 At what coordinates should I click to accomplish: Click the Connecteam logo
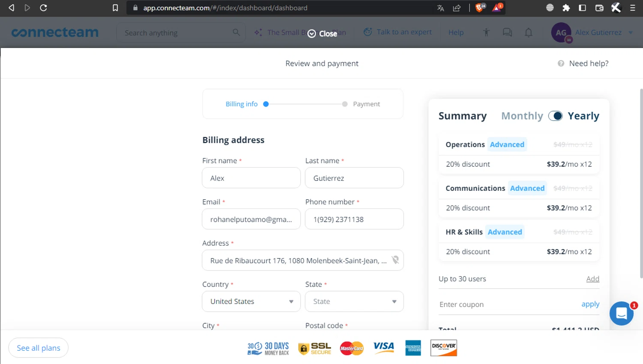tap(55, 32)
